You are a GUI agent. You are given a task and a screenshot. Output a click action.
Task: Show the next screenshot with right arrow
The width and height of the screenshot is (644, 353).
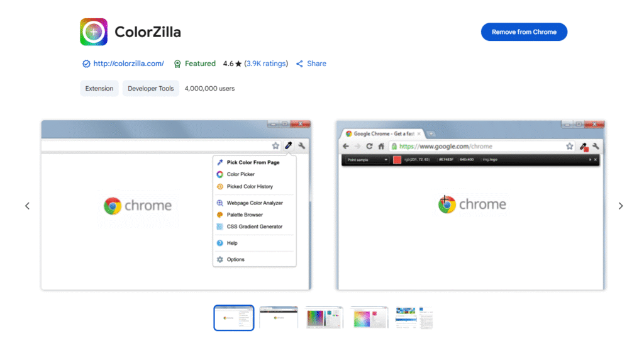point(621,206)
